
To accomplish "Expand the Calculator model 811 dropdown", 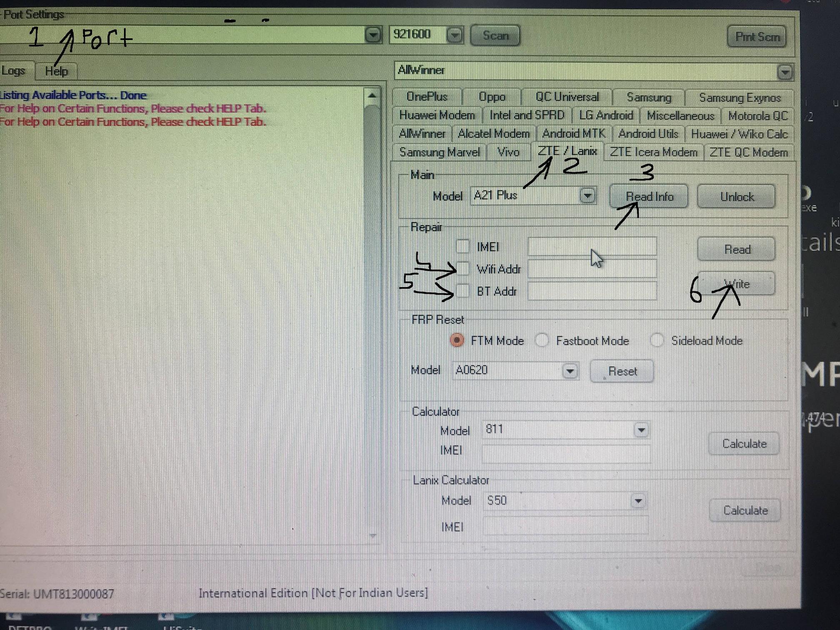I will tap(641, 430).
